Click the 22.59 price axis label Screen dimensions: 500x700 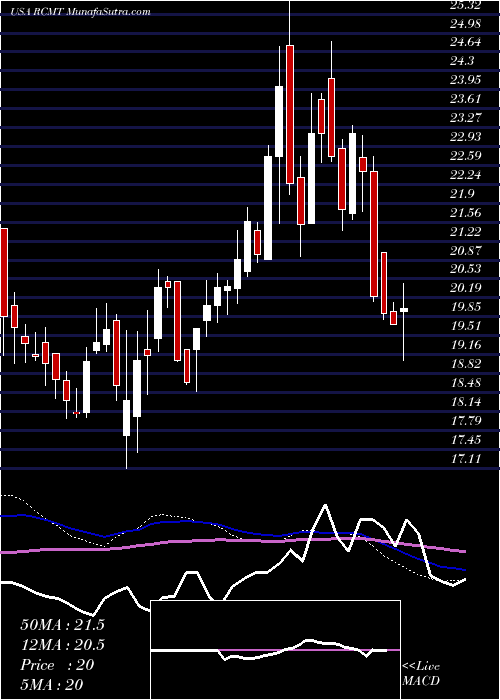click(x=465, y=156)
